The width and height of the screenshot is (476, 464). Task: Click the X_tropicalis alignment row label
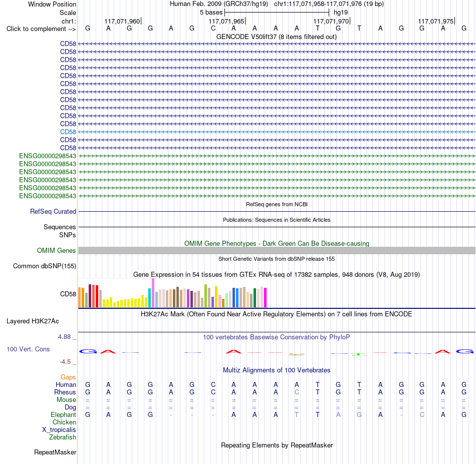point(59,430)
